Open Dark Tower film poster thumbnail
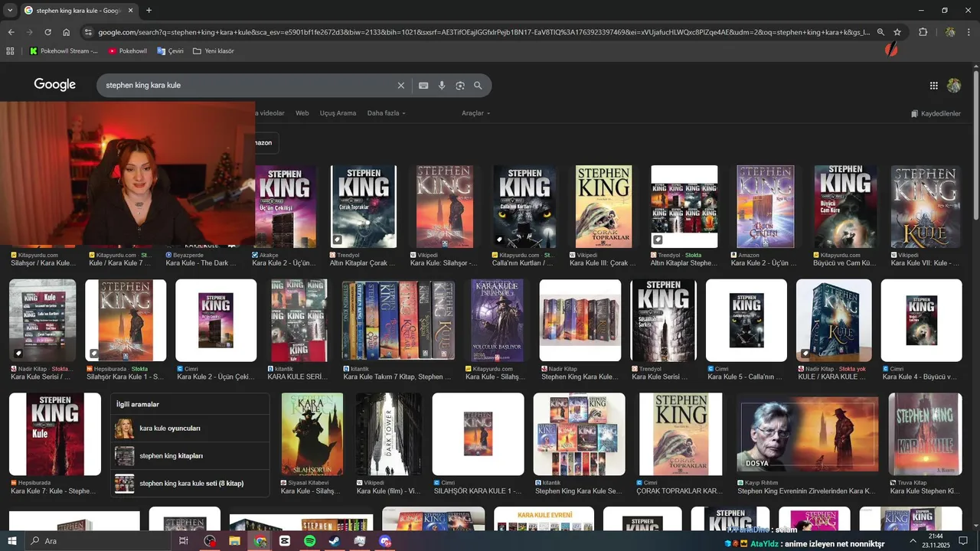The height and width of the screenshot is (551, 980). 389,435
